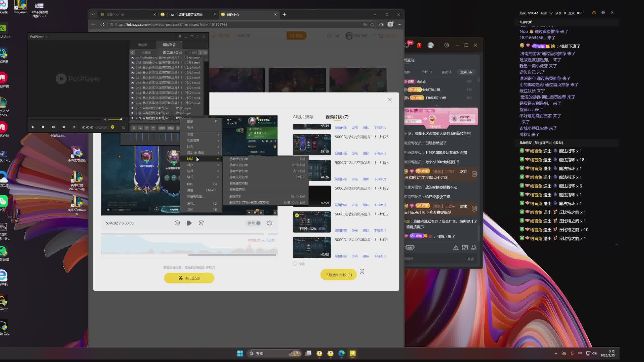644x362 pixels.
Task: Open PotPlayer's yellow gear settings icon
Action: point(112,127)
